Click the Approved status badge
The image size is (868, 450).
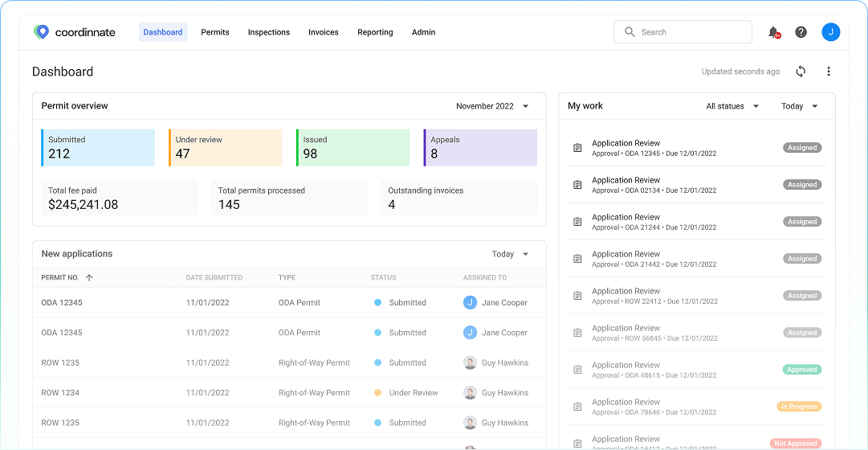pos(802,370)
